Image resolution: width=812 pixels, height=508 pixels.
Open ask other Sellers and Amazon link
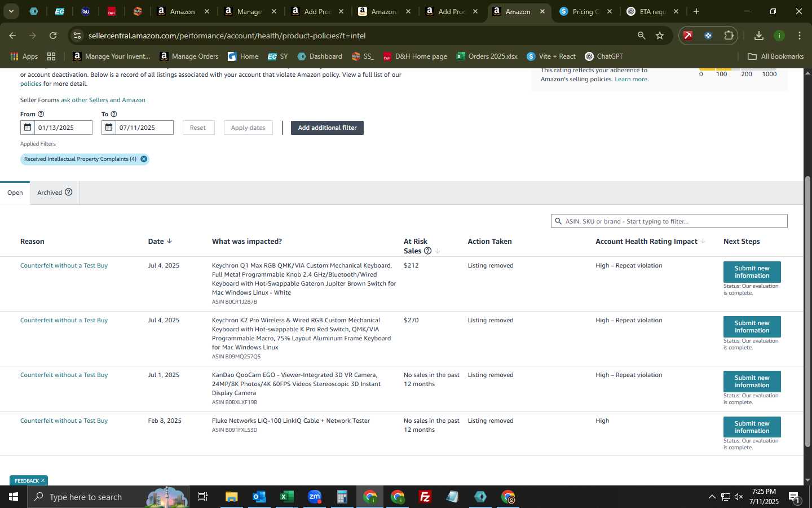(103, 100)
